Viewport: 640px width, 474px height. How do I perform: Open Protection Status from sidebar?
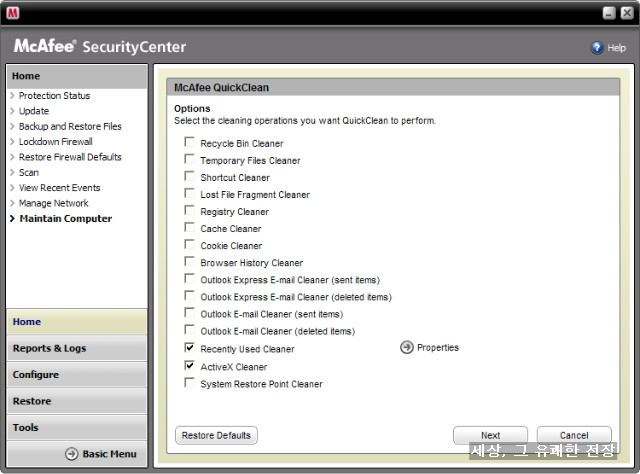54,96
